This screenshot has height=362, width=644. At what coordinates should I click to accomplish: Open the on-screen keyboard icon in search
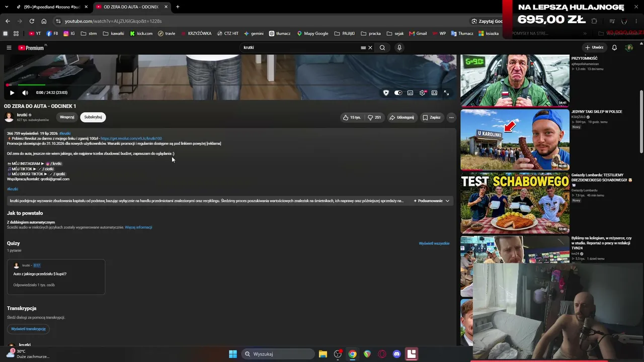click(363, 48)
